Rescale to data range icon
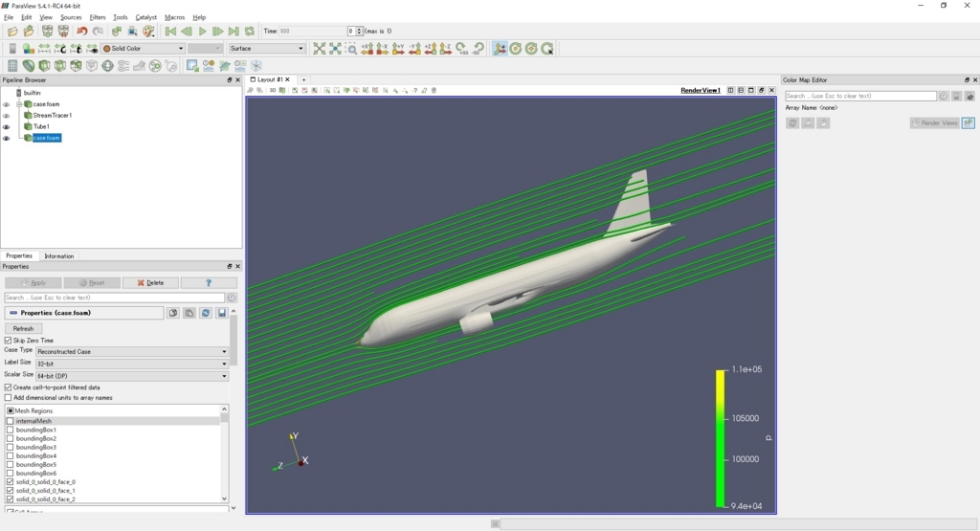Viewport: 980px width, 531px height. (x=44, y=49)
